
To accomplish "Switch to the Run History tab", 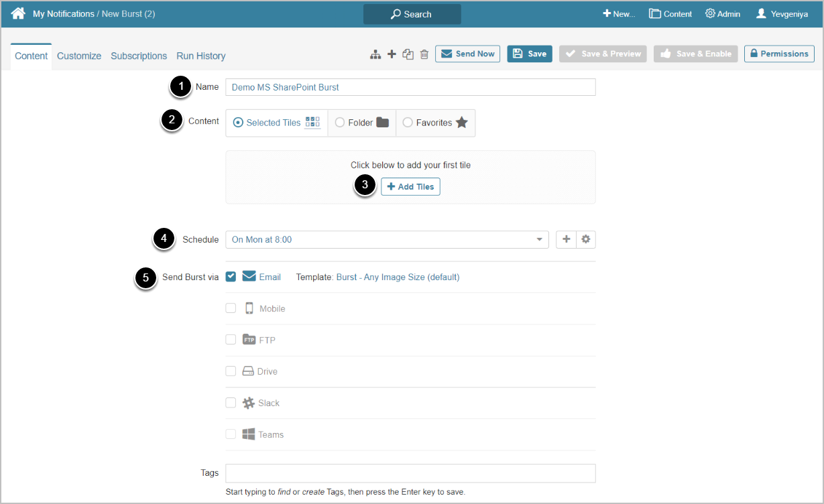I will pyautogui.click(x=201, y=56).
